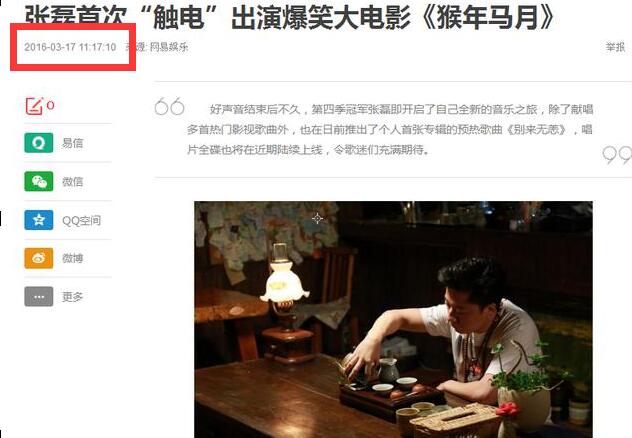632x438 pixels.
Task: Open the article photo of man pouring tea
Action: coord(393,320)
